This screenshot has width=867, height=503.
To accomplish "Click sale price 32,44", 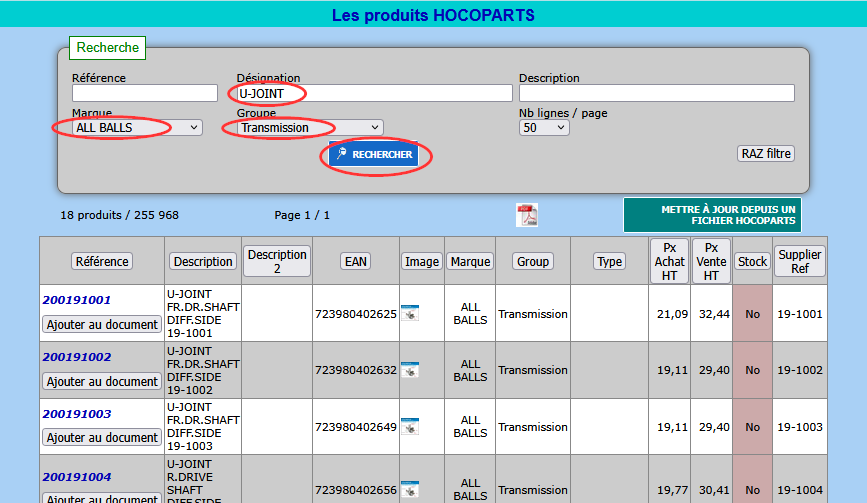I will [x=714, y=314].
